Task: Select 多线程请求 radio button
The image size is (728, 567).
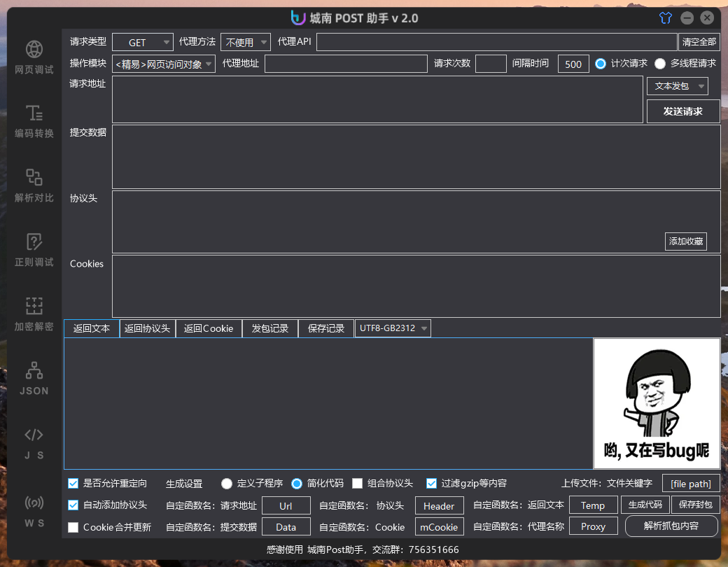Action: coord(659,64)
